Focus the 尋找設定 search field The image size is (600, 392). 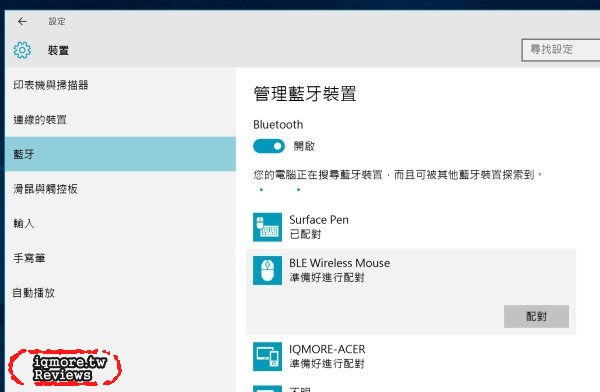[561, 49]
